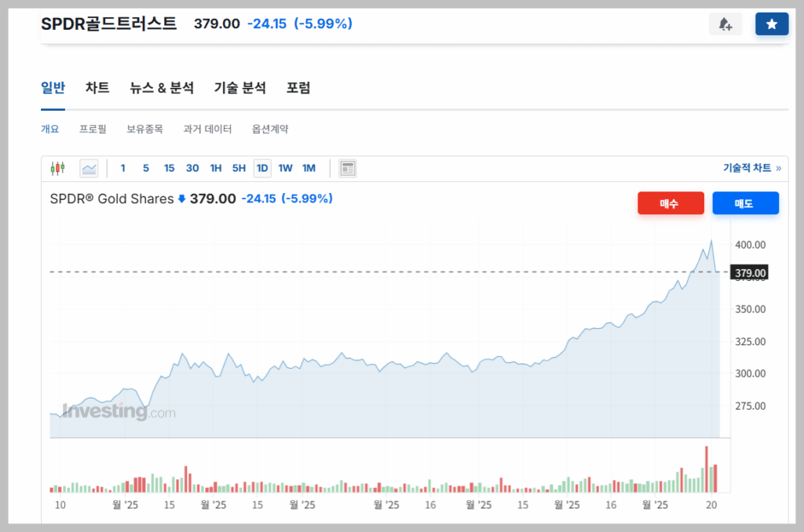Switch chart to 1H interval
This screenshot has width=804, height=532.
pos(216,168)
